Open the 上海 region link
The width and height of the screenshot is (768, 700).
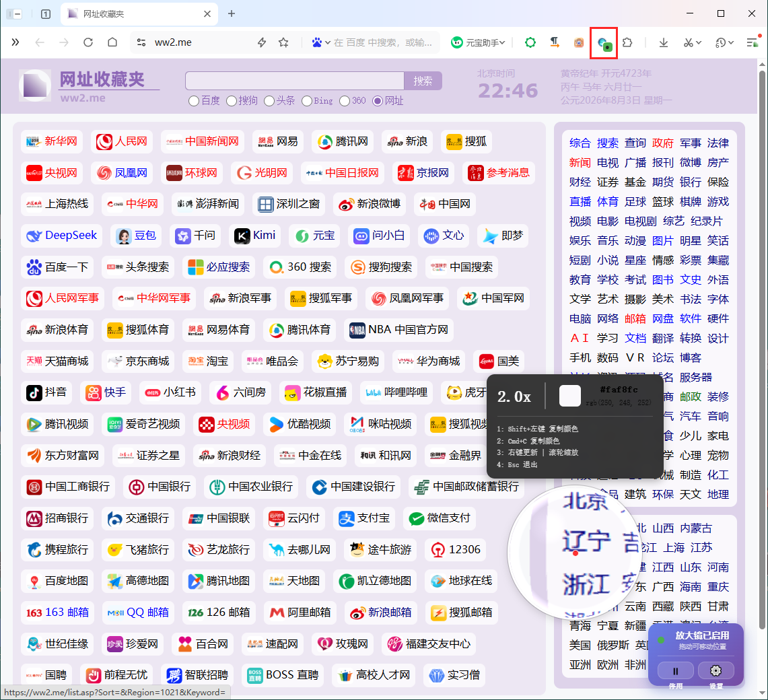674,548
